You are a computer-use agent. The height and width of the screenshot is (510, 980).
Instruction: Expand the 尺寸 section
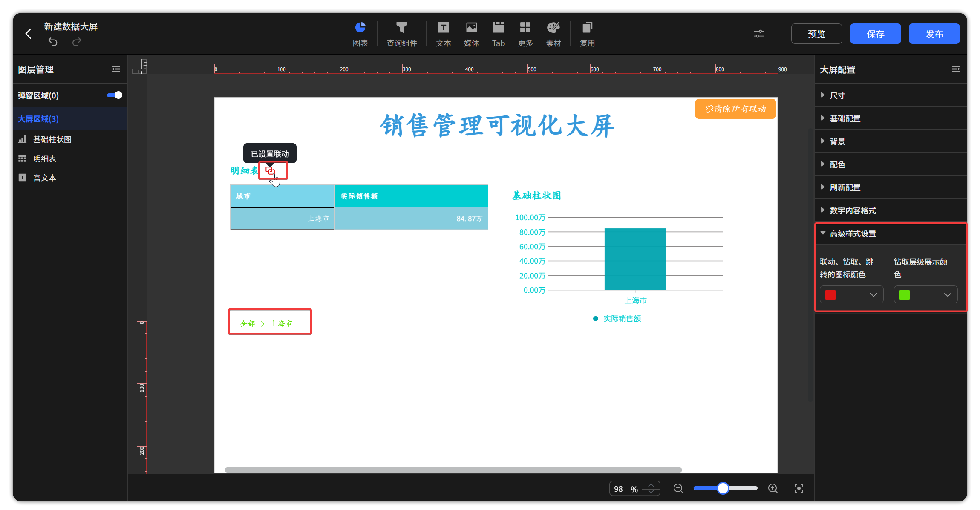tap(891, 95)
